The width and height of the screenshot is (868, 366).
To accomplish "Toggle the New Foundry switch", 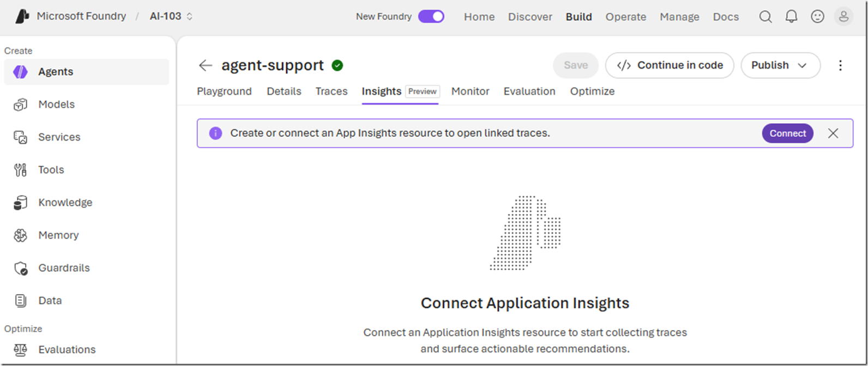I will pos(431,16).
